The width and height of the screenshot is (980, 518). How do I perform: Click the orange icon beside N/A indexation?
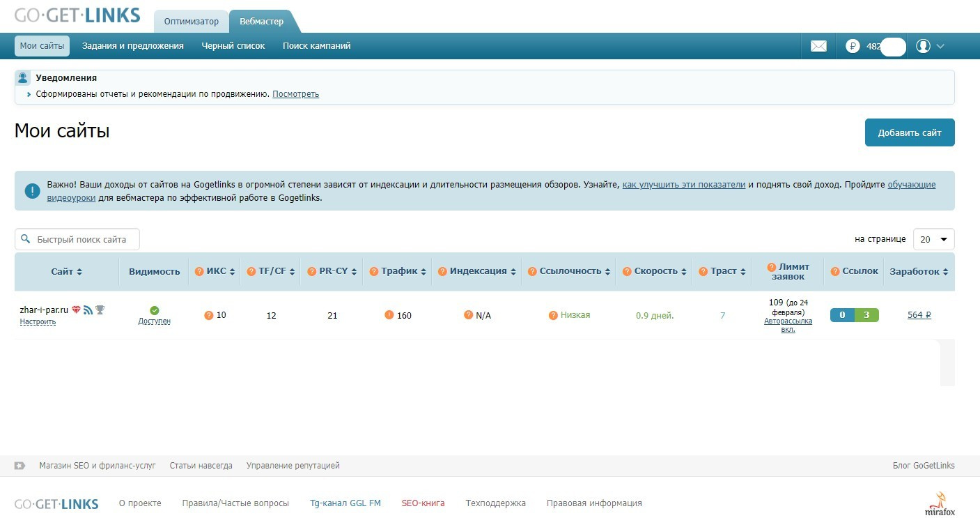[x=469, y=315]
